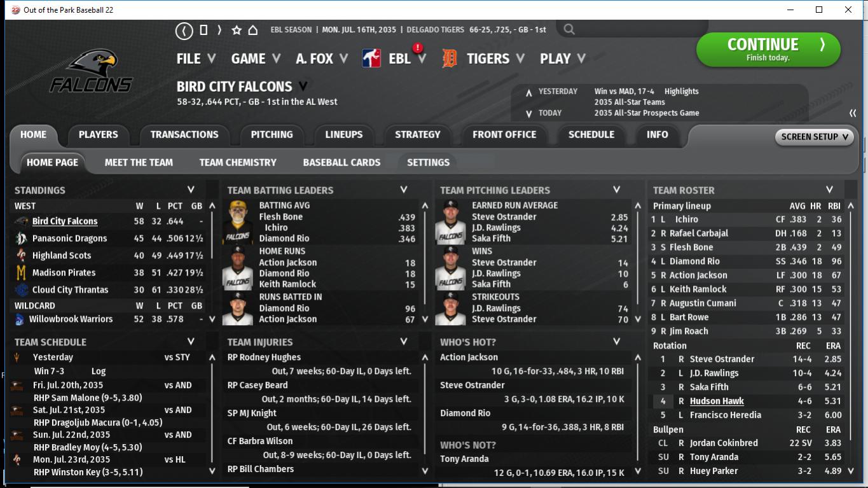Open the GAME menu
The height and width of the screenshot is (488, 868).
click(x=256, y=59)
